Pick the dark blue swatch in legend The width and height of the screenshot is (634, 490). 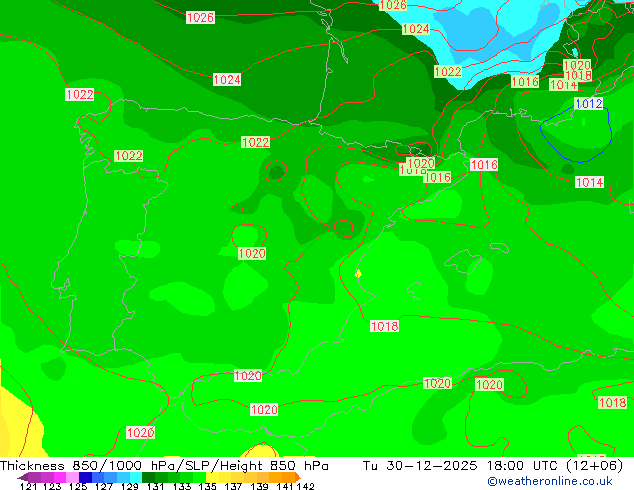pyautogui.click(x=85, y=477)
